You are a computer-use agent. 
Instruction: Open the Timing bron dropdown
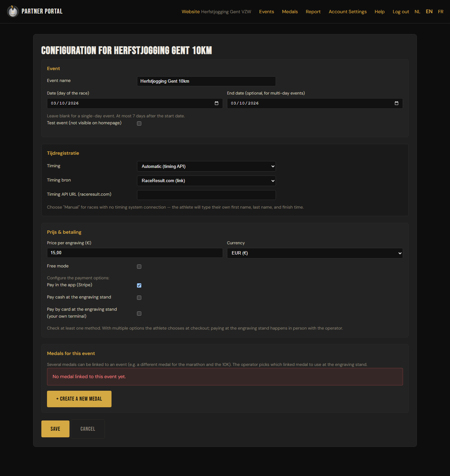206,181
